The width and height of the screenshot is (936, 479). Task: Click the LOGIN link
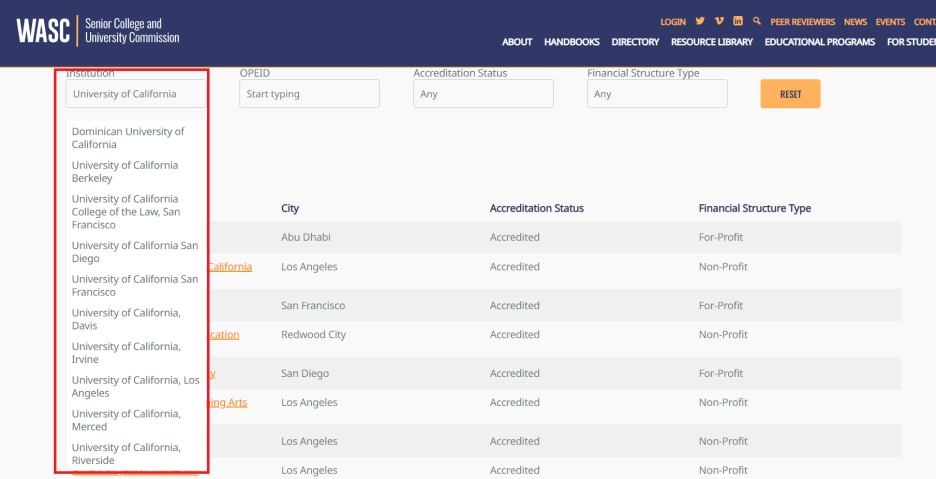click(x=673, y=22)
